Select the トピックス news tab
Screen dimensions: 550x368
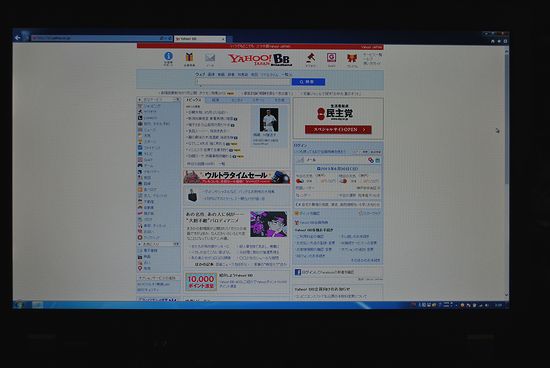tap(194, 100)
